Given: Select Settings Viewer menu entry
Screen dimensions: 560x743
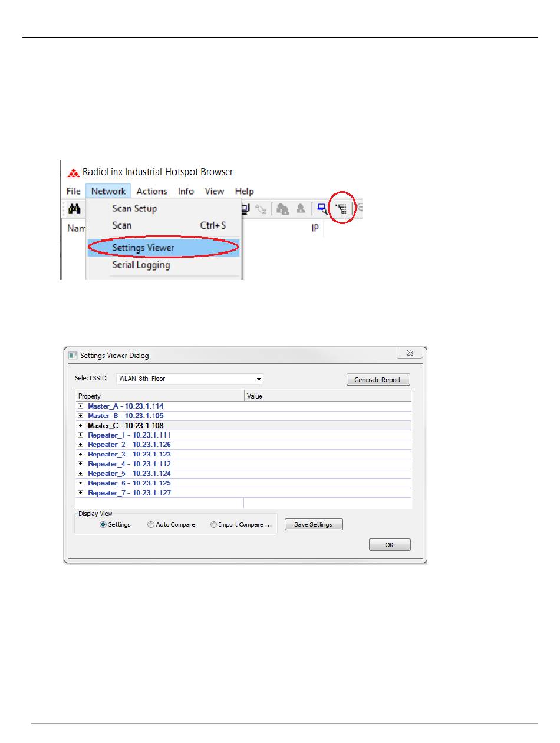Looking at the screenshot, I should point(164,248).
